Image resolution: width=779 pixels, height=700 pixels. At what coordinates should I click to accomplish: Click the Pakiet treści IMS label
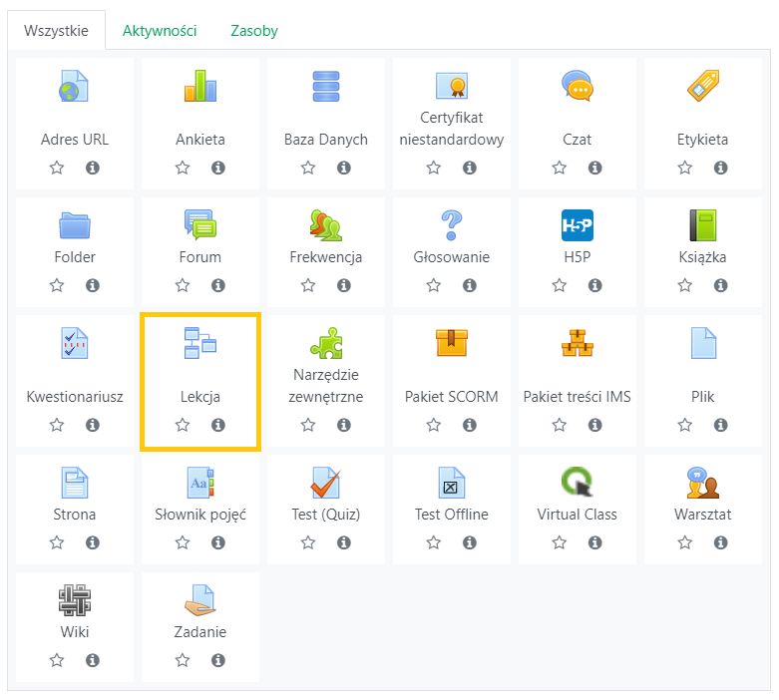tap(577, 397)
